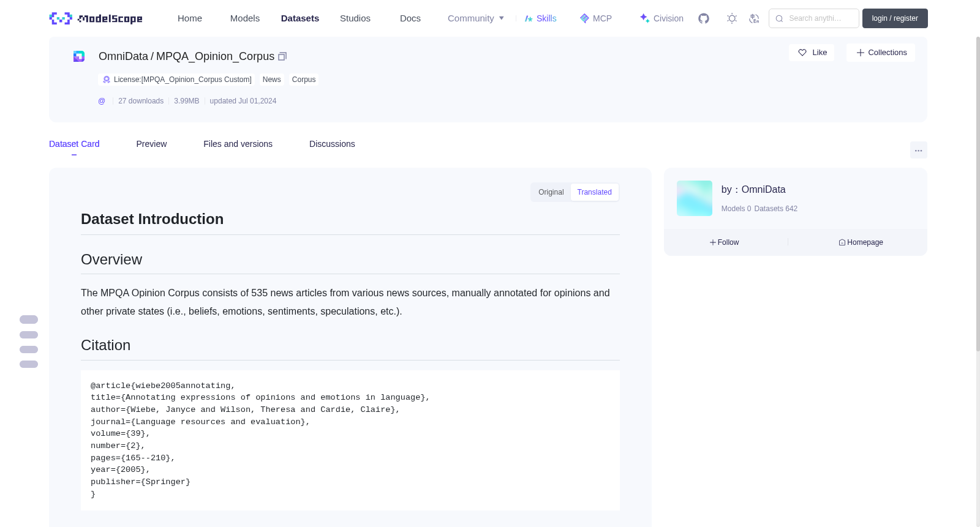Switch dataset card to Original text
980x527 pixels.
click(x=551, y=192)
